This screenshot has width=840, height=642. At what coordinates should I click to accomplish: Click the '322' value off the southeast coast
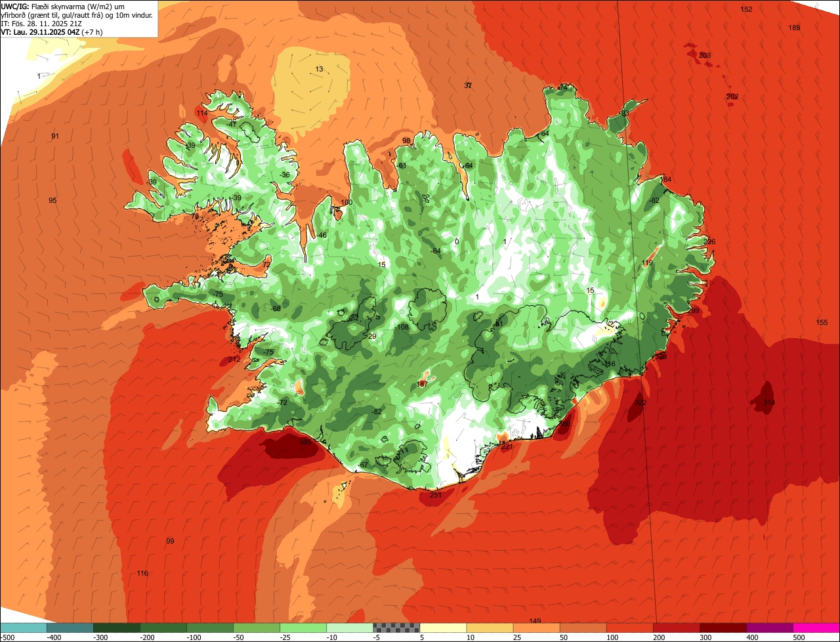coord(640,402)
